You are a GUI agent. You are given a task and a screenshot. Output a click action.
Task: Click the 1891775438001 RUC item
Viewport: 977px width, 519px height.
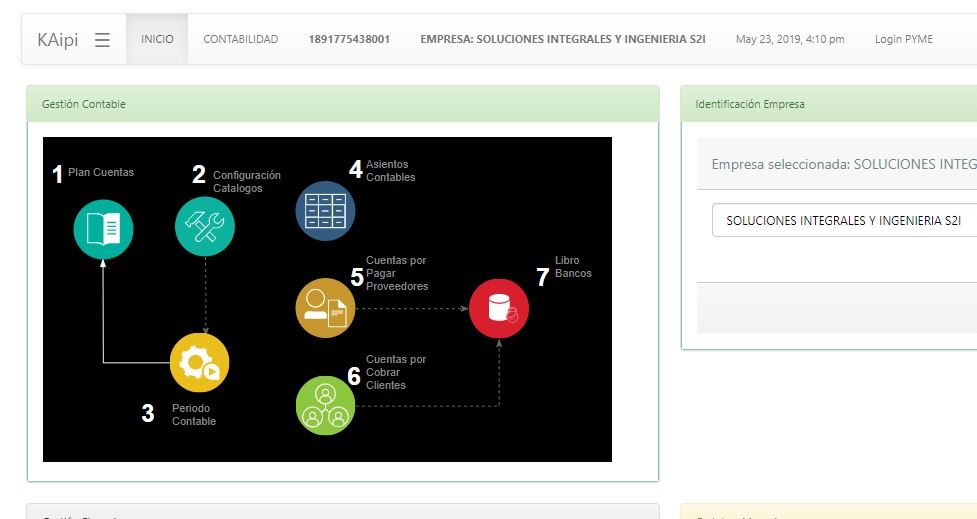coord(349,39)
